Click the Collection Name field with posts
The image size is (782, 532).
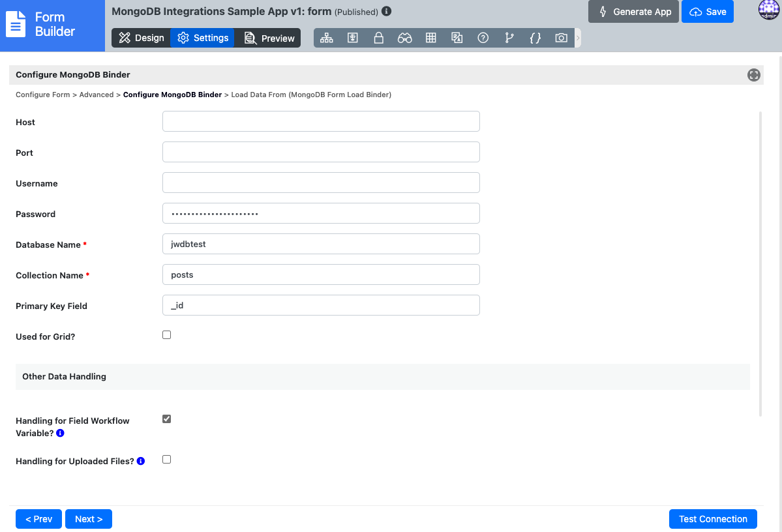(x=321, y=274)
